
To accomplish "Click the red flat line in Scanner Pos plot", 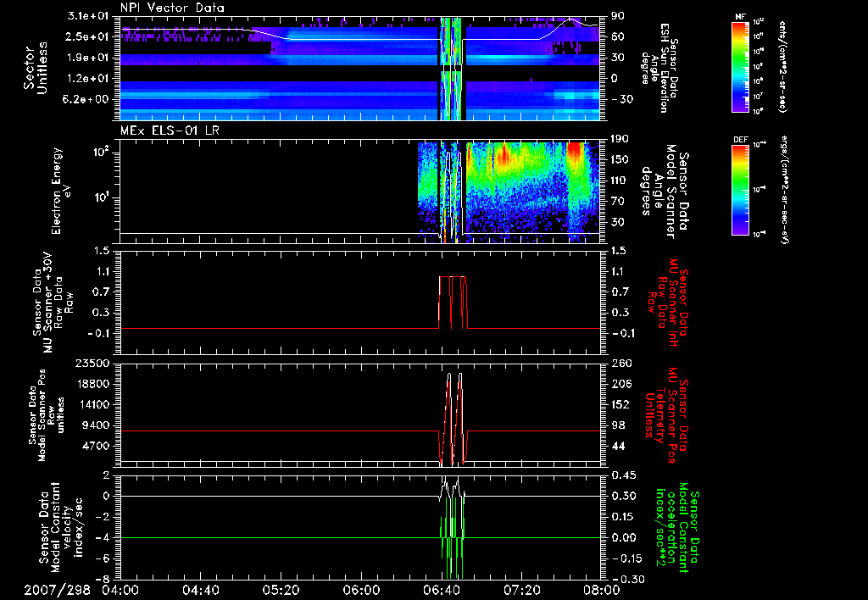I will [x=254, y=431].
